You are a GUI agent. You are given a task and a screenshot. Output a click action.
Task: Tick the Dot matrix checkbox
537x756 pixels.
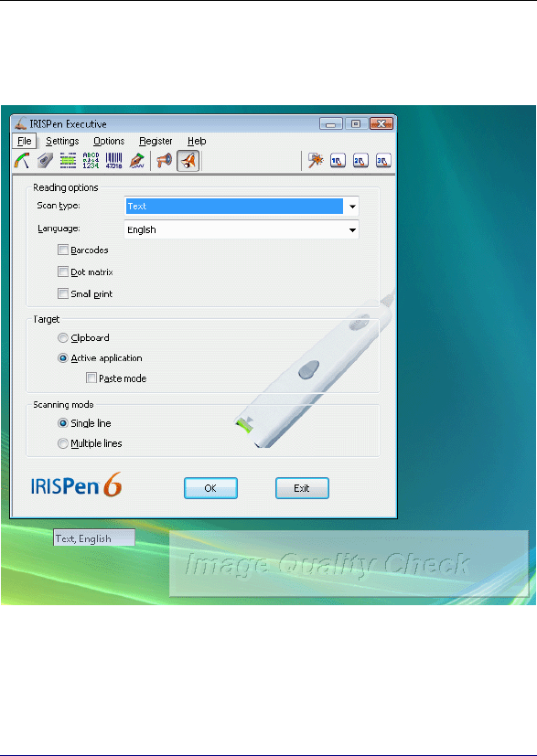(63, 272)
